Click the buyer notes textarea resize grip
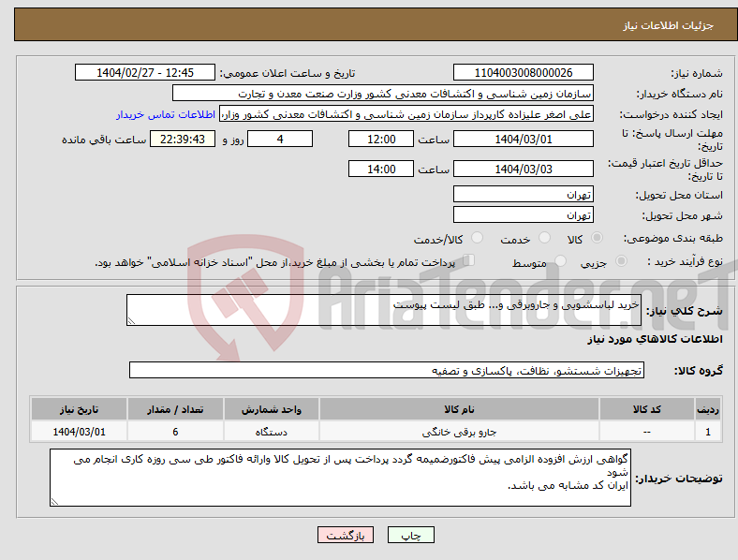Viewport: 738px width, 560px height. point(54,502)
